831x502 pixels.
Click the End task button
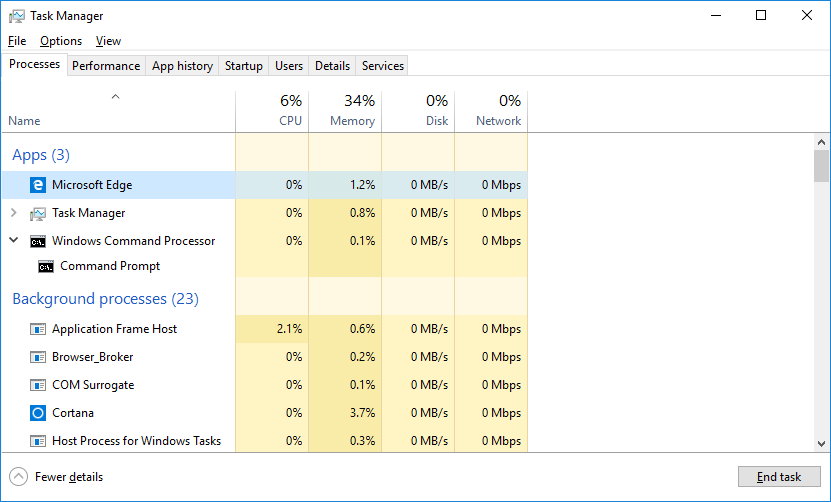pos(779,477)
